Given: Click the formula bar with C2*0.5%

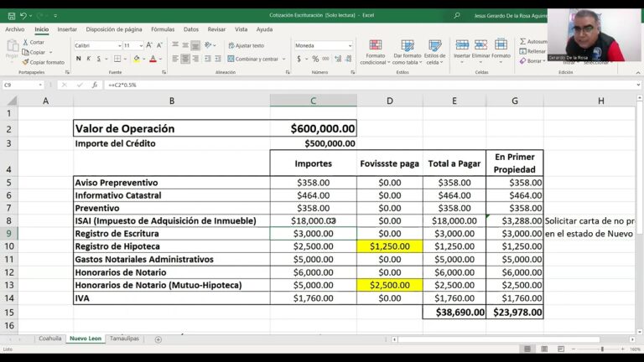Looking at the screenshot, I should click(x=370, y=85).
